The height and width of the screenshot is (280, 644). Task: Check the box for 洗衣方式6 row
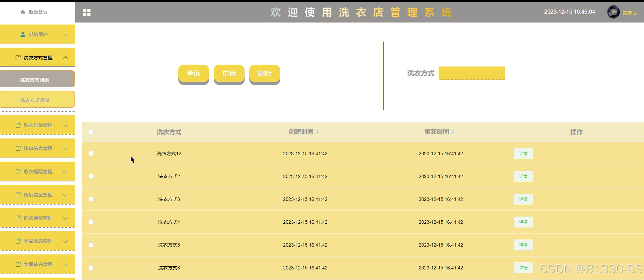pyautogui.click(x=91, y=268)
